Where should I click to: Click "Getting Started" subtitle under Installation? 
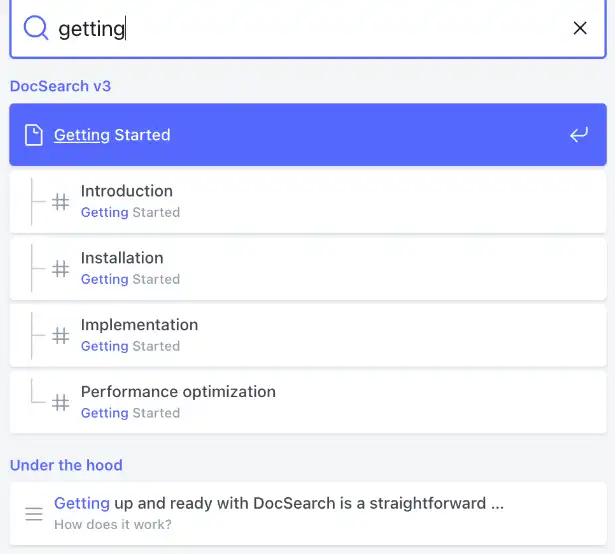click(x=130, y=279)
